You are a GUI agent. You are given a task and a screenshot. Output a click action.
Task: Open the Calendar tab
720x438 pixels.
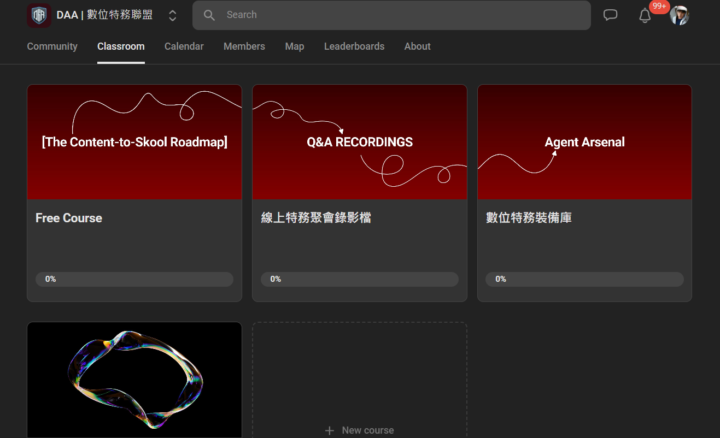(184, 46)
